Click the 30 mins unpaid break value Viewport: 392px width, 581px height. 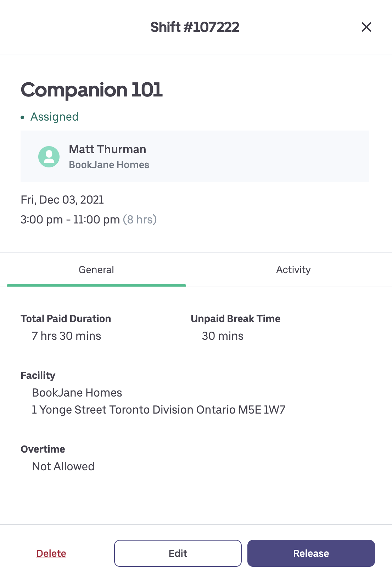(223, 336)
